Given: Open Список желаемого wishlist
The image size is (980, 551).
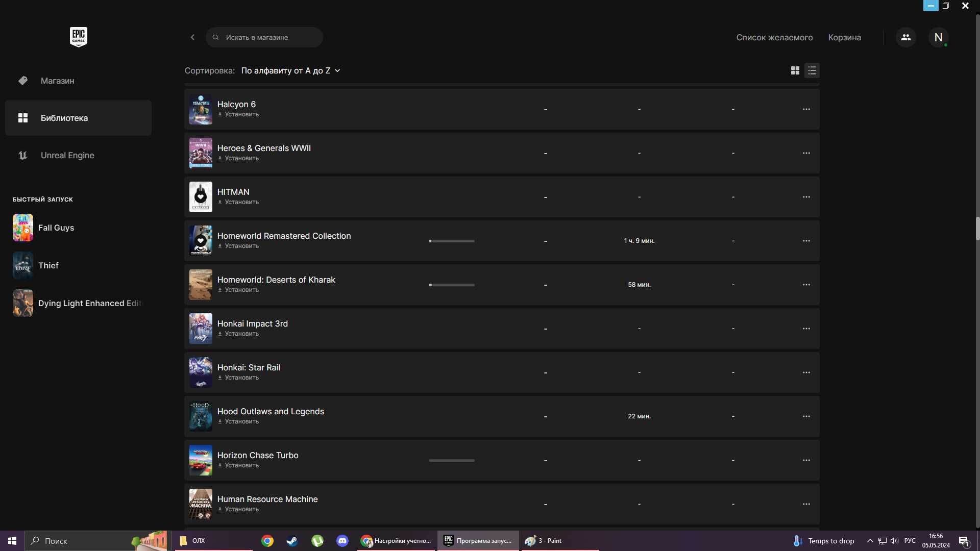Looking at the screenshot, I should click(x=774, y=37).
